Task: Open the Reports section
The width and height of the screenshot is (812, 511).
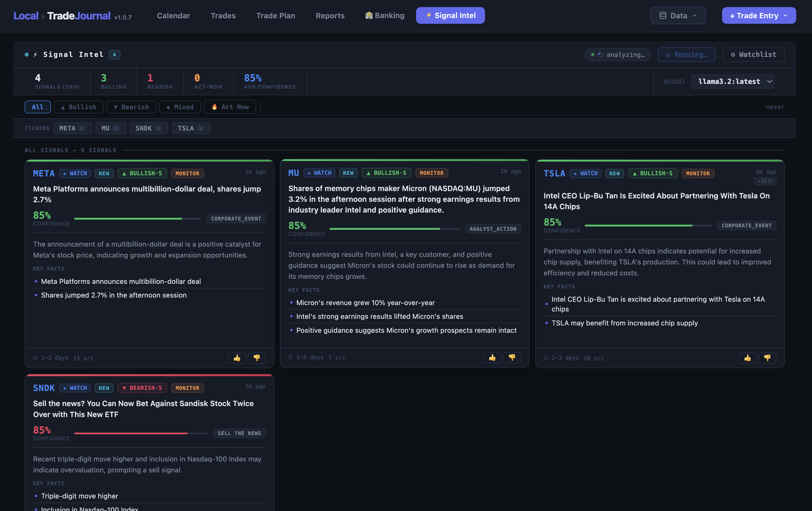Action: 330,15
